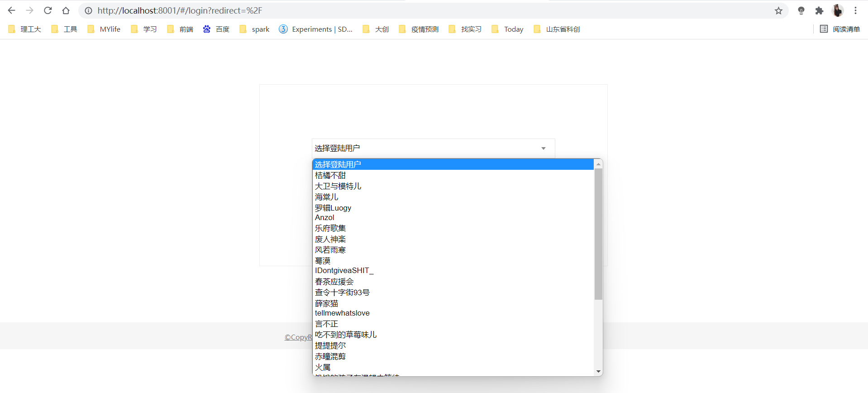
Task: Collapse the 选择登陆用户 select box
Action: pyautogui.click(x=434, y=148)
